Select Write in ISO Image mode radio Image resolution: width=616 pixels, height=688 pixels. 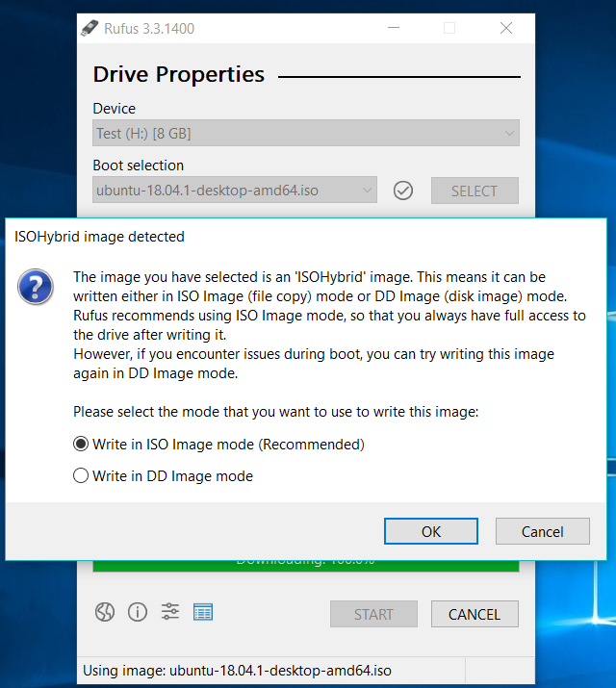[x=81, y=444]
